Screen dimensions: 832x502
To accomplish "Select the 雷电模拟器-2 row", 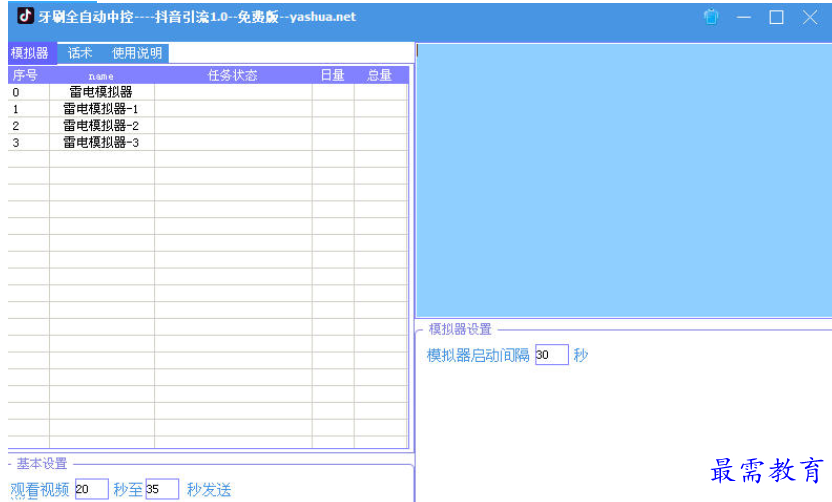I will coord(208,126).
